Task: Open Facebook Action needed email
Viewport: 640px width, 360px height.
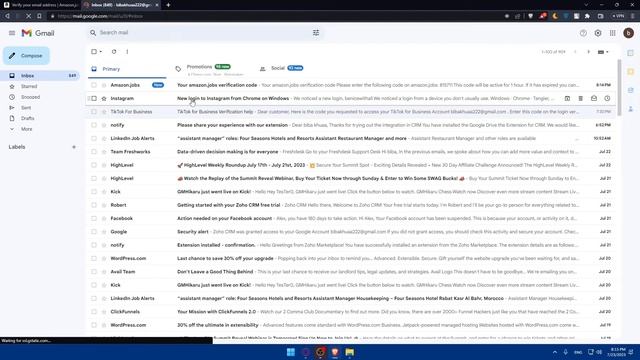Action: pyautogui.click(x=351, y=218)
